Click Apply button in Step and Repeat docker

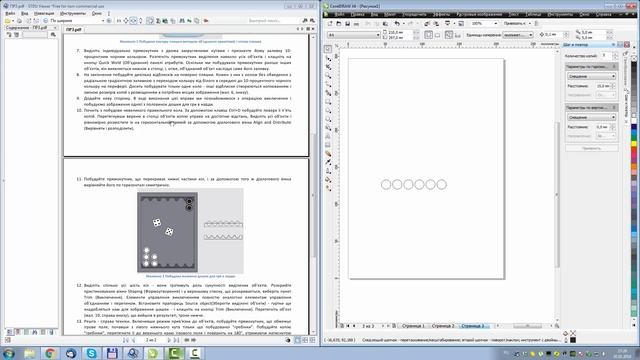coord(591,149)
